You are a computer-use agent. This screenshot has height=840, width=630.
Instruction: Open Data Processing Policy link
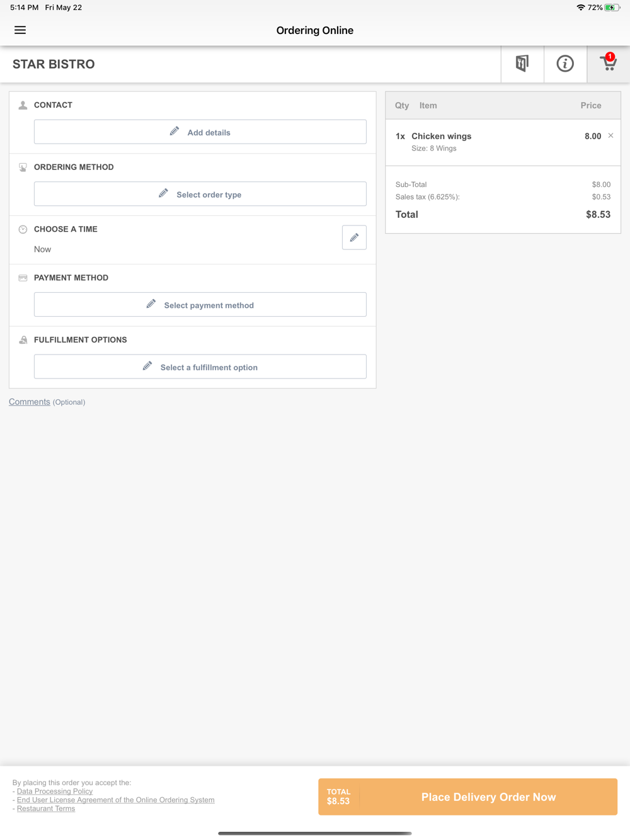point(55,792)
